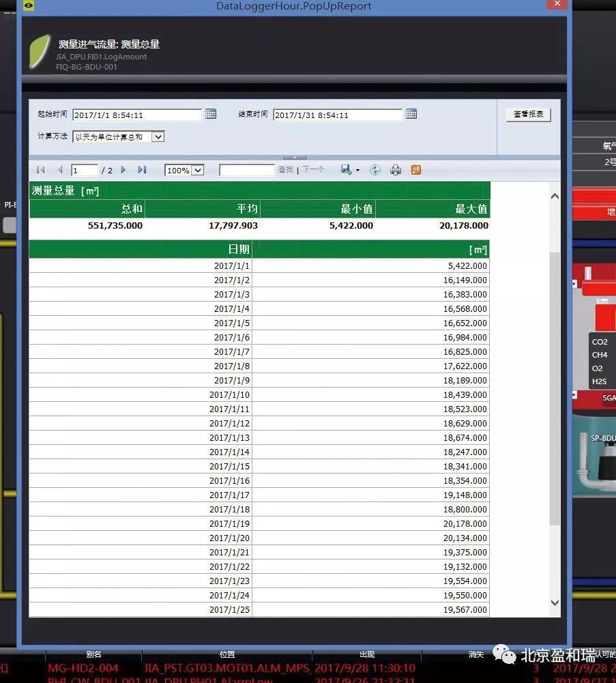The width and height of the screenshot is (616, 683).
Task: Toggle the page layout view icon
Action: (x=415, y=170)
